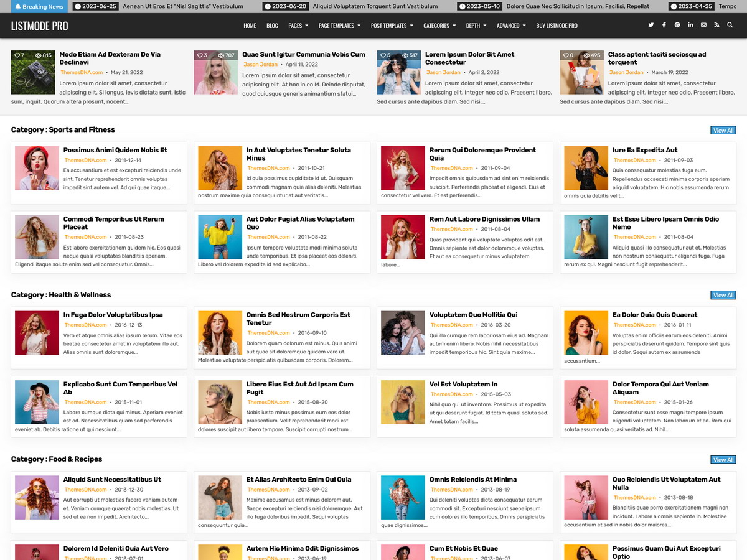
Task: Click the clock icon next to 2023-06-20
Action: [267, 6]
